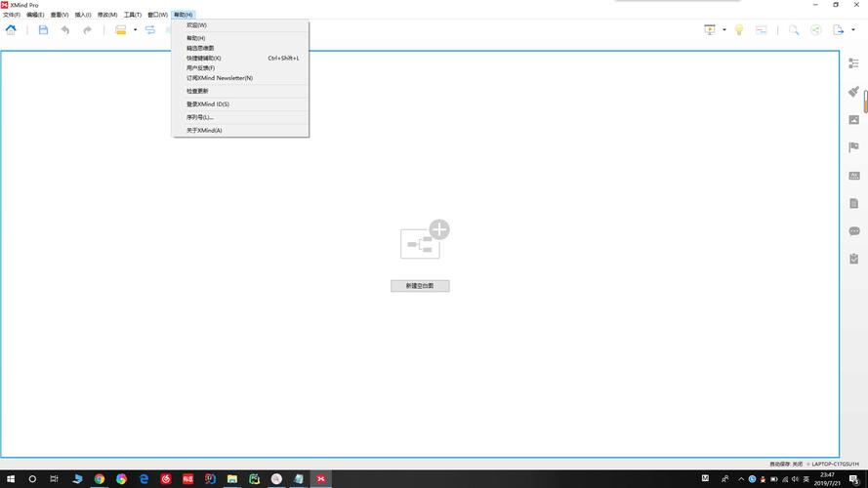Open the Task info clipboard panel
The image size is (868, 488).
(853, 259)
